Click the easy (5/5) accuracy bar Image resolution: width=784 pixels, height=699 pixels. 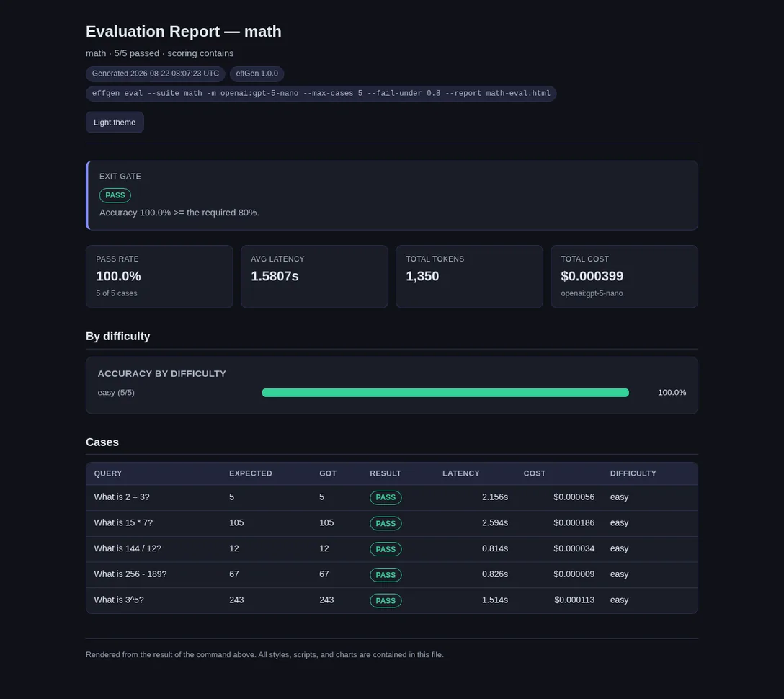445,393
